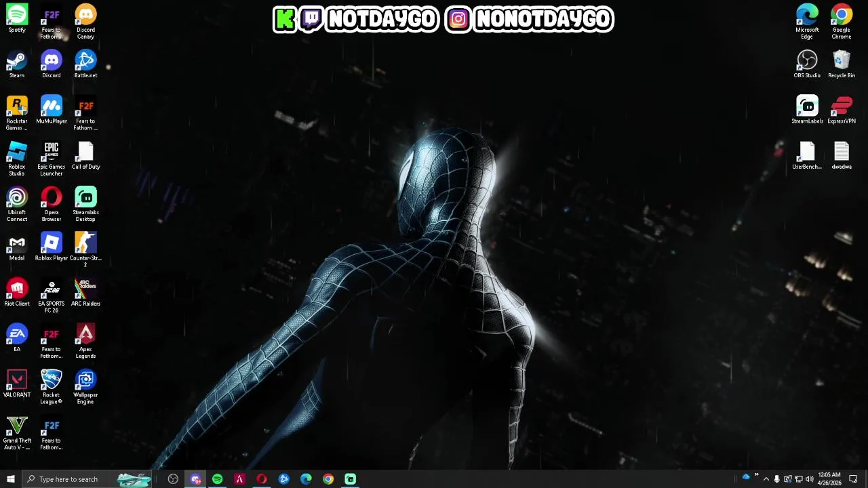
Task: Select the UserBench text file
Action: coord(807,155)
